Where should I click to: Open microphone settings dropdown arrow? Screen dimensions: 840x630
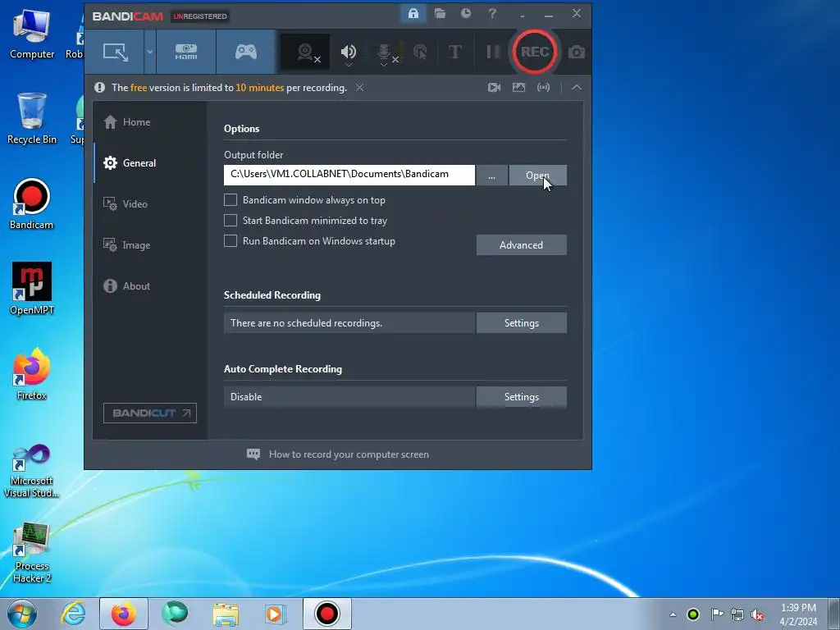point(384,65)
